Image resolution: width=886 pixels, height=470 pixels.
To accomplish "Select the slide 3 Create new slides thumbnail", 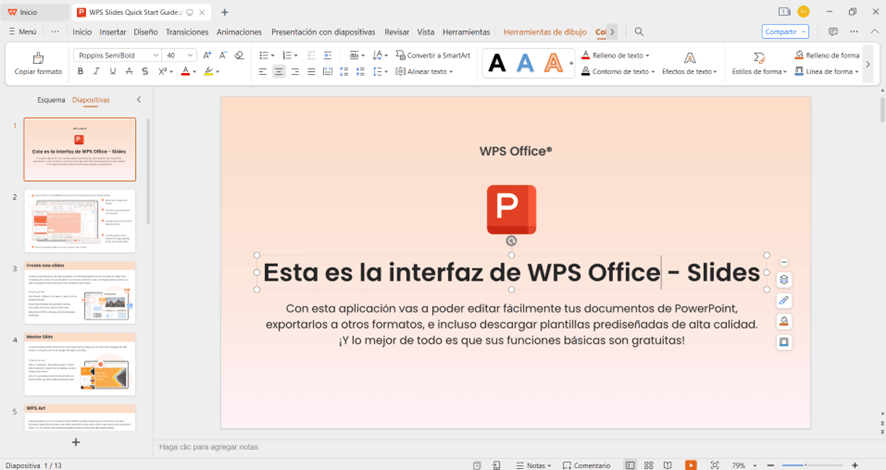I will click(80, 292).
